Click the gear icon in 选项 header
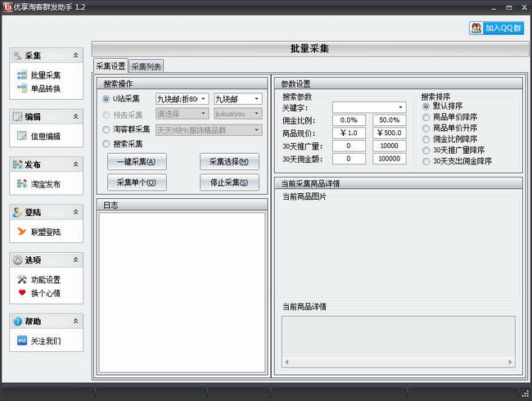Viewport: 532px width, 401px height. pos(18,260)
